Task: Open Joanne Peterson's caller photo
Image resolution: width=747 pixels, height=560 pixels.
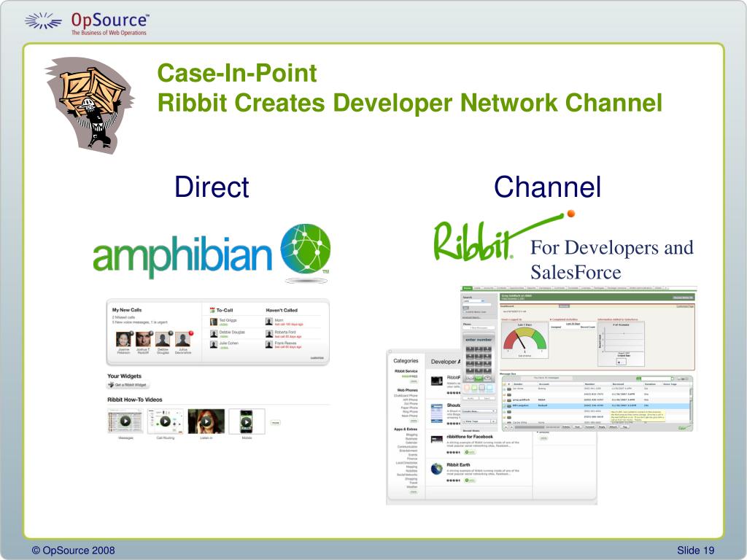Action: 123,340
